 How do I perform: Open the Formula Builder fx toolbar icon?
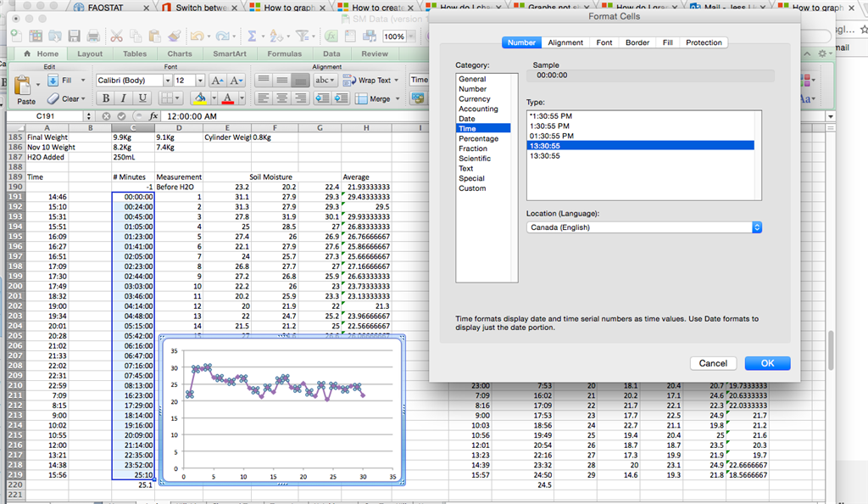(x=331, y=36)
